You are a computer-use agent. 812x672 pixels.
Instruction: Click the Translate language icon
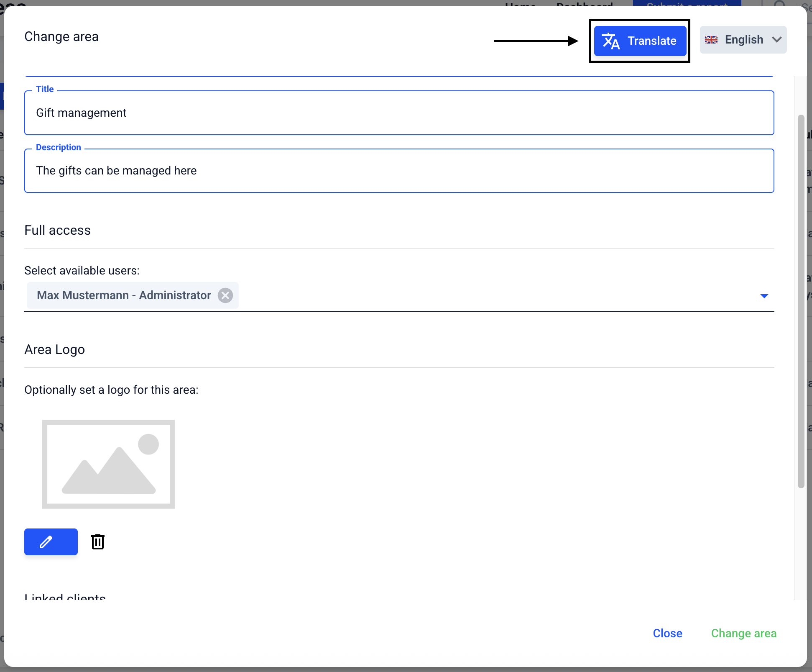pos(610,41)
